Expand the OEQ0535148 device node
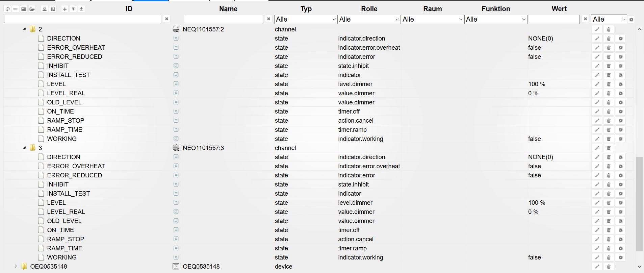 [x=16, y=267]
